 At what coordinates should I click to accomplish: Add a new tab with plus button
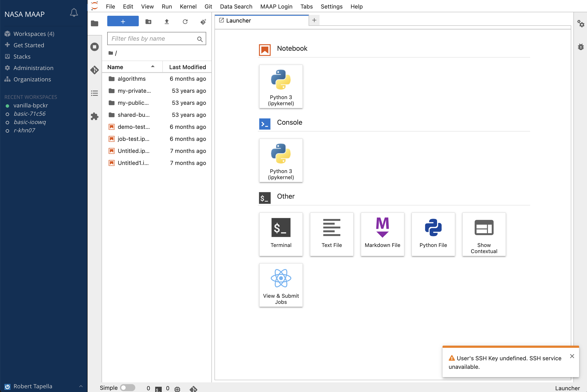pyautogui.click(x=314, y=20)
